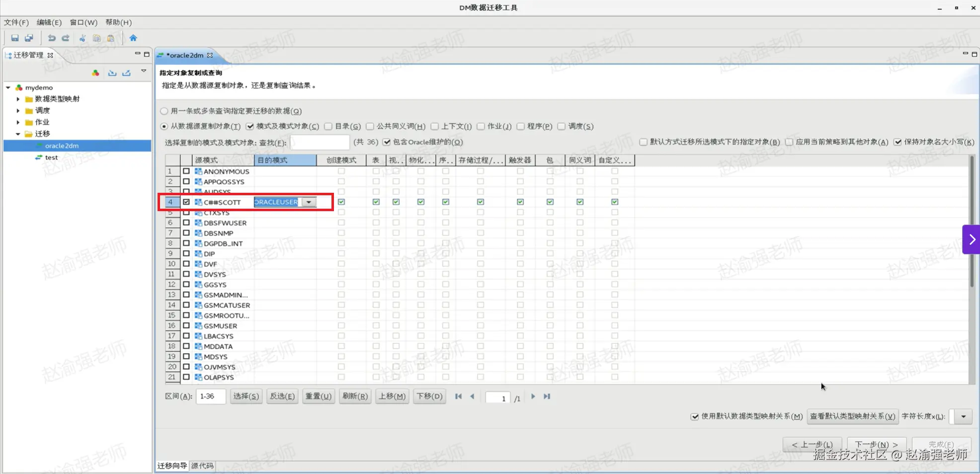The image size is (980, 474).
Task: Click the 重置(U) button
Action: click(319, 396)
